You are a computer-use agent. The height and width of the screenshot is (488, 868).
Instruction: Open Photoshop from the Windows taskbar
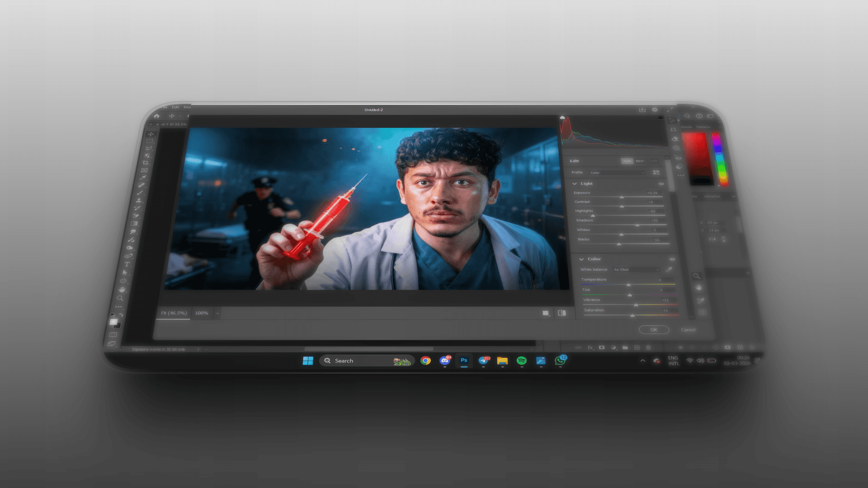coord(464,361)
